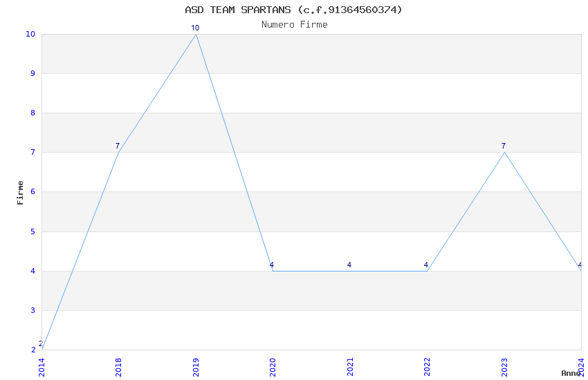This screenshot has width=588, height=380.
Task: Click the data label 10 at the 2019 peak
Action: point(195,28)
